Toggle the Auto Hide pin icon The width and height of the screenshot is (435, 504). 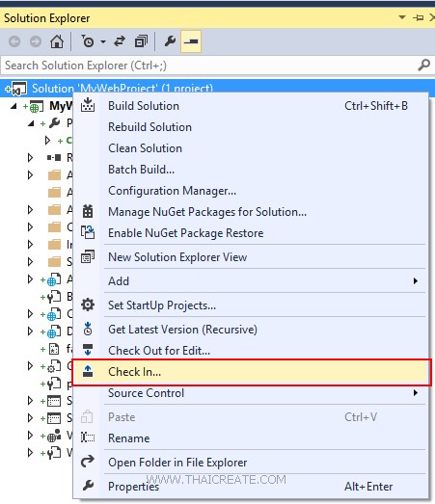point(418,17)
